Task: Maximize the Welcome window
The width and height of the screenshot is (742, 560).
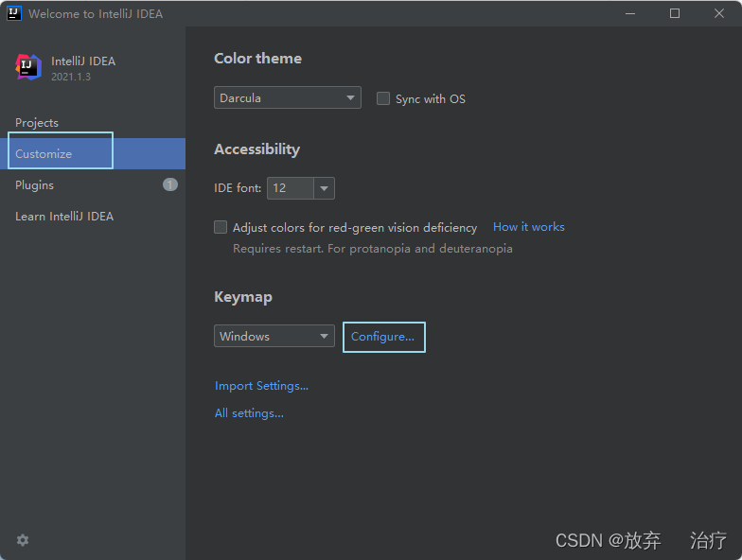Action: click(675, 13)
